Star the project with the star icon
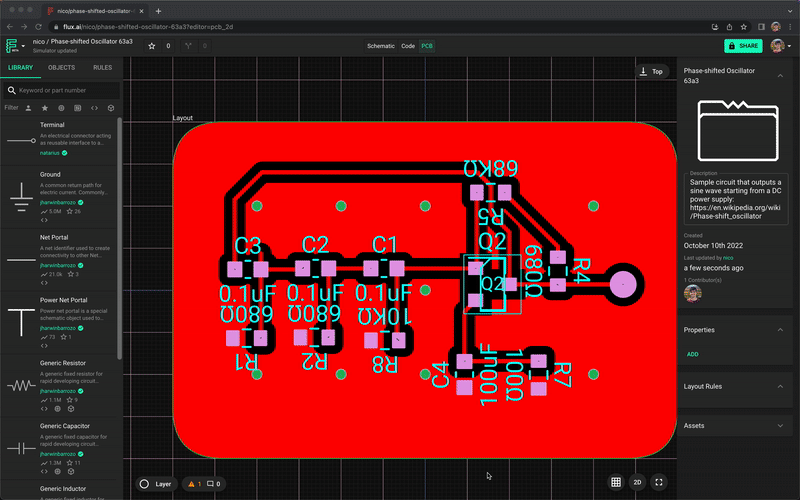The height and width of the screenshot is (500, 800). [x=152, y=46]
